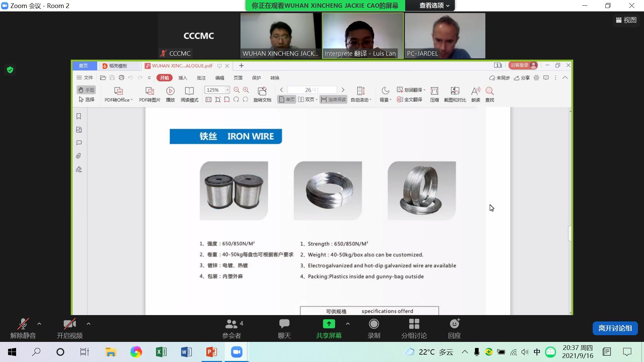Viewport: 644px width, 362px height.
Task: Open the 查找 search tool
Action: (x=490, y=95)
